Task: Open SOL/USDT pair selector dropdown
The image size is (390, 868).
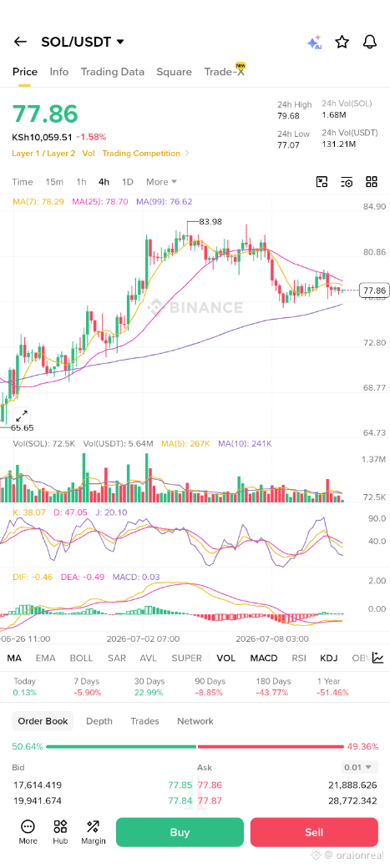Action: pos(83,42)
